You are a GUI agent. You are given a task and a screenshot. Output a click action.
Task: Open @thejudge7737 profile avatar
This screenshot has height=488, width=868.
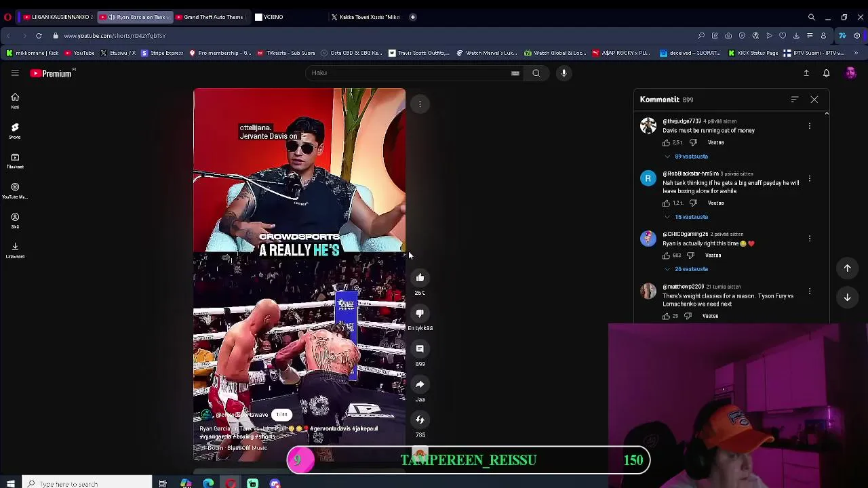[648, 125]
